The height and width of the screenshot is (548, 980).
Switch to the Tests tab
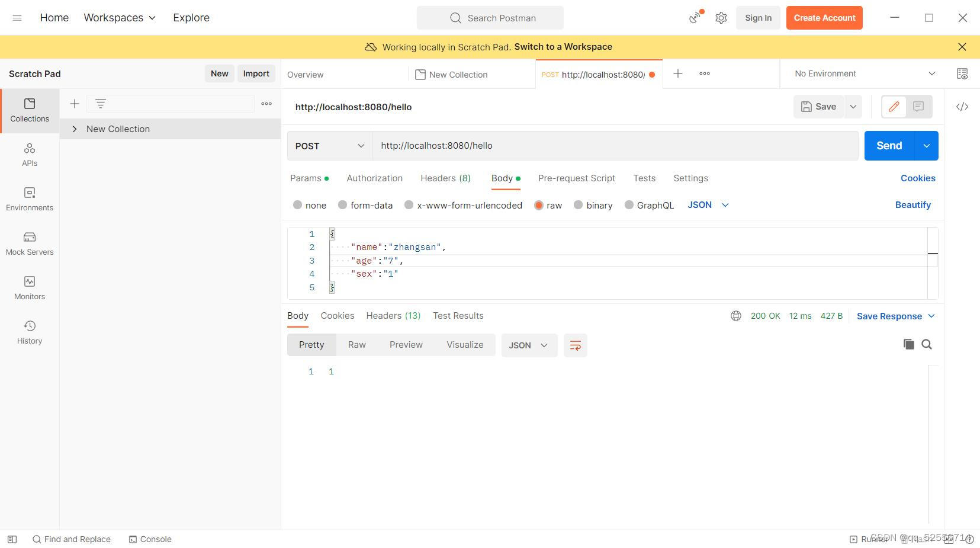[644, 178]
